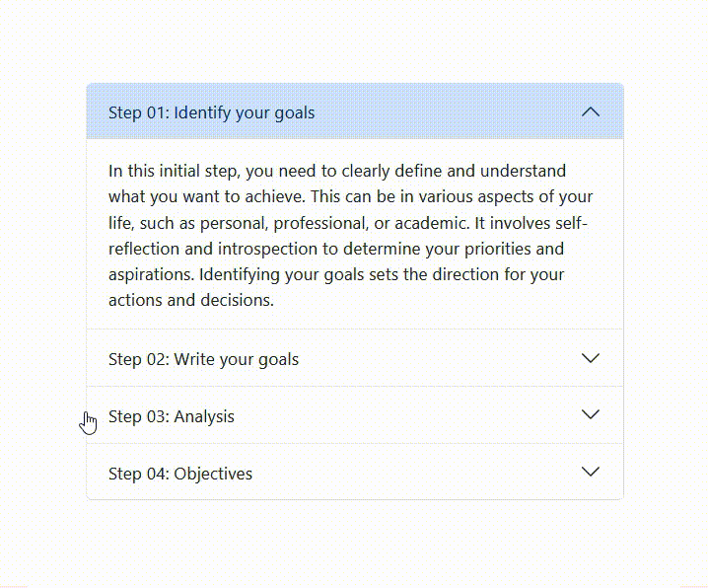Open the "Step 04: Objectives" title text
This screenshot has width=708, height=588.
point(180,474)
